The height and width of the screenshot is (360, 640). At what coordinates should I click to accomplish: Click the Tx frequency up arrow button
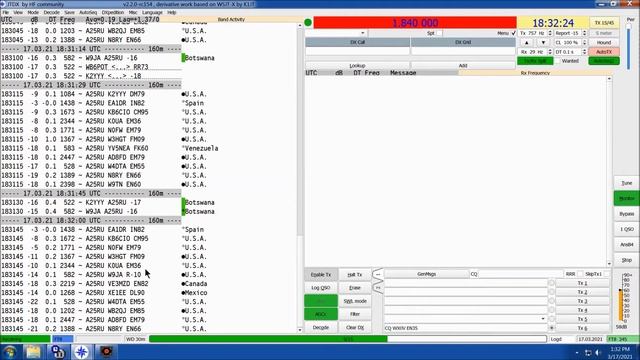tap(527, 42)
